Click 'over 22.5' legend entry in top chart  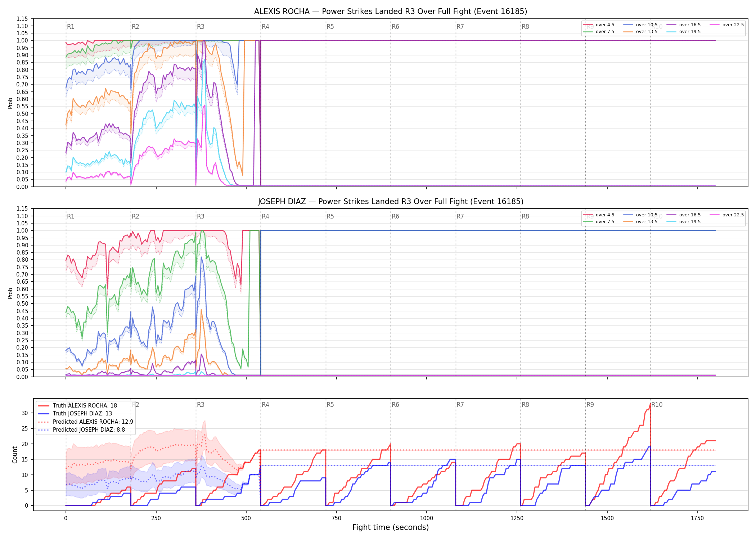tap(726, 25)
